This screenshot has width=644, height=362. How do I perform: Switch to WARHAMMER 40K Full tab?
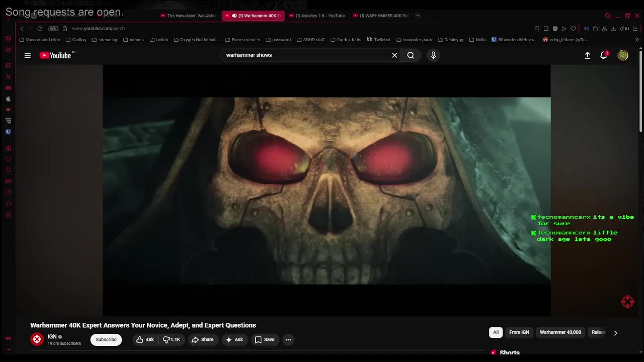pos(382,16)
